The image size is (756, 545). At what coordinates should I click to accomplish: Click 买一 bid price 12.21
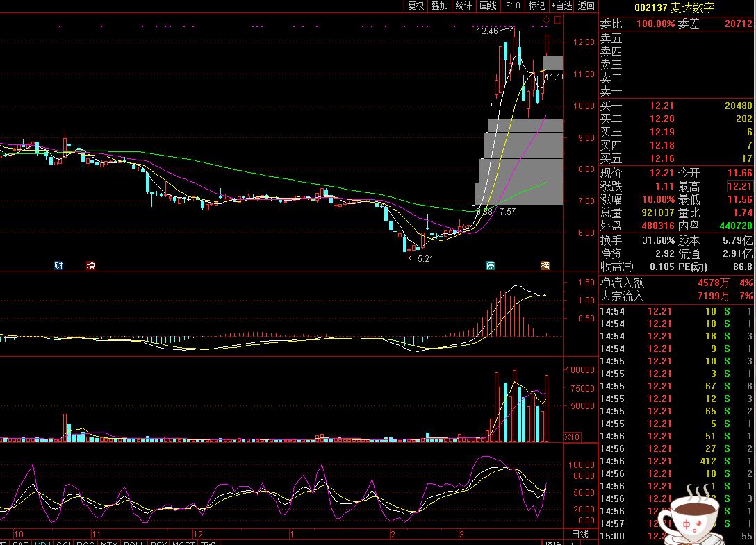pos(661,106)
